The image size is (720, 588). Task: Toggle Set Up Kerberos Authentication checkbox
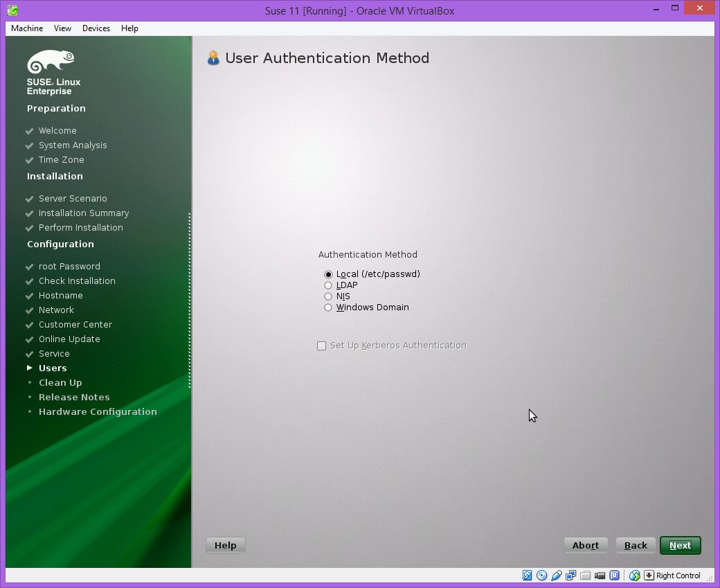pyautogui.click(x=321, y=346)
